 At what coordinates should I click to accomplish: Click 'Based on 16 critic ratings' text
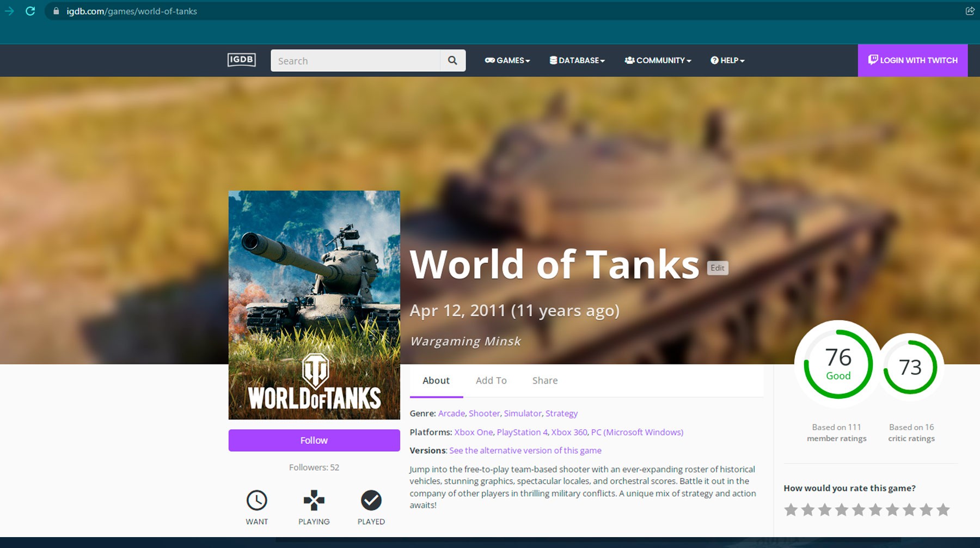[x=911, y=433]
